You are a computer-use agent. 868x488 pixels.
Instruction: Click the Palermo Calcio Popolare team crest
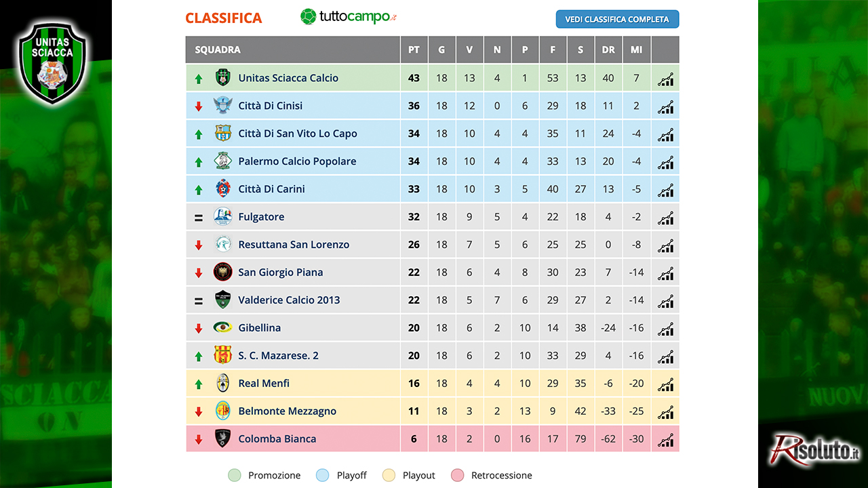(222, 161)
